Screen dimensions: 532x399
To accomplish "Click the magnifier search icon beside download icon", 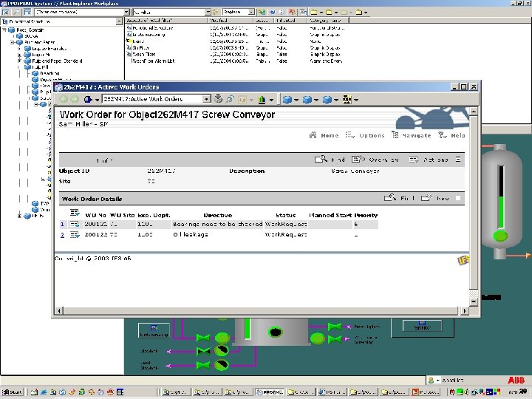I will pos(230,99).
